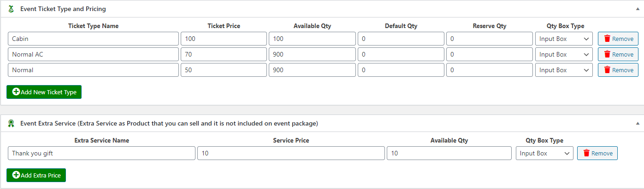
Task: Click the Add Extra Price button
Action: 36,175
